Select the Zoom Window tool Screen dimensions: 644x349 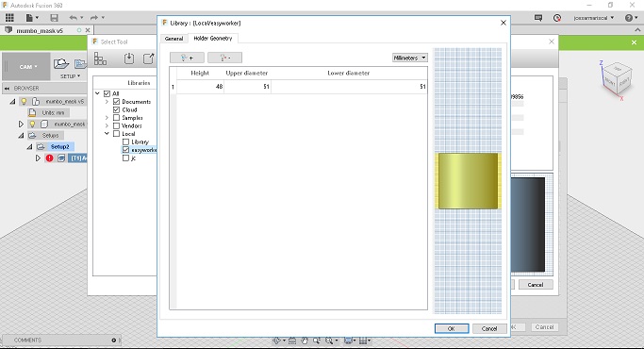tap(316, 341)
